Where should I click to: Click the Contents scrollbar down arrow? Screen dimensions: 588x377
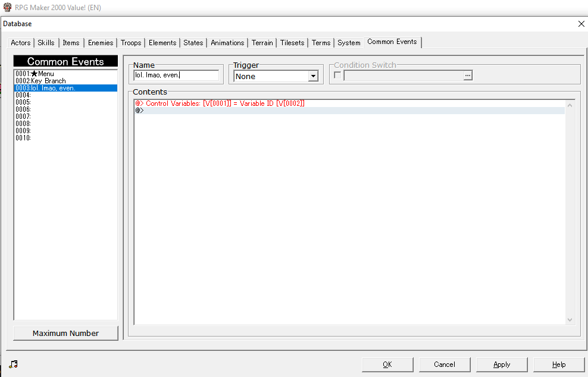570,320
